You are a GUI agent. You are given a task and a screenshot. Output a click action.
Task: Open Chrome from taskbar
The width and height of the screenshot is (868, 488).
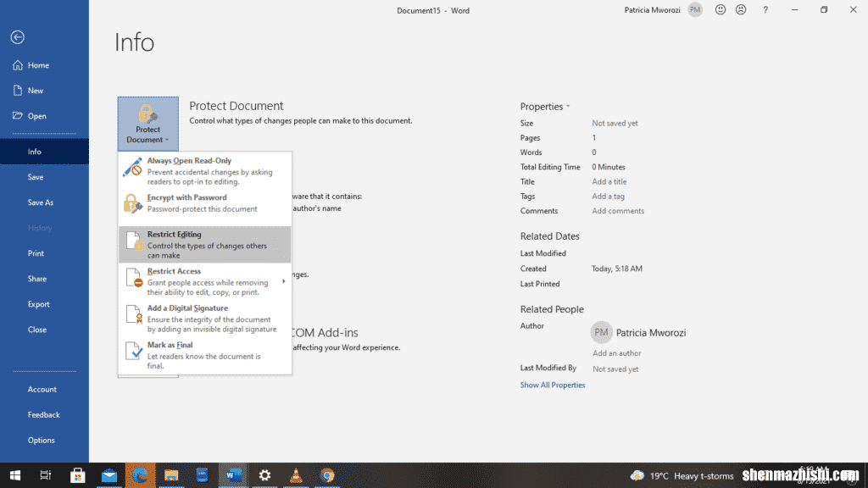point(327,475)
